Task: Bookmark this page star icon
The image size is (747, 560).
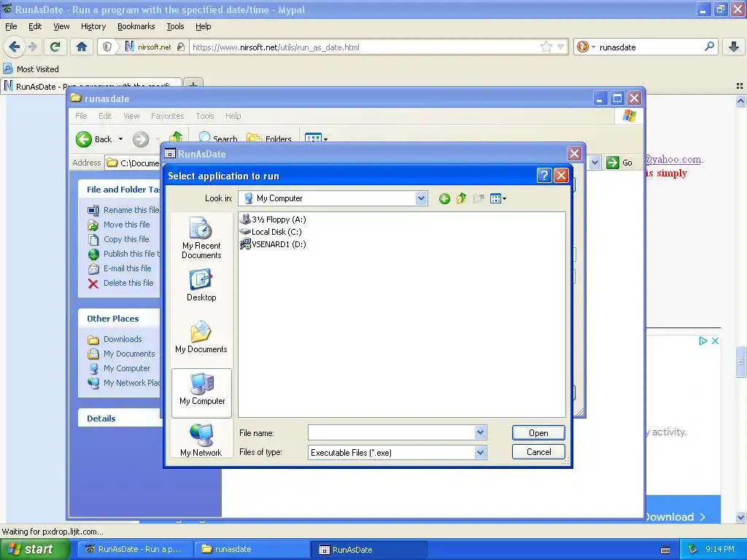Action: pyautogui.click(x=546, y=47)
